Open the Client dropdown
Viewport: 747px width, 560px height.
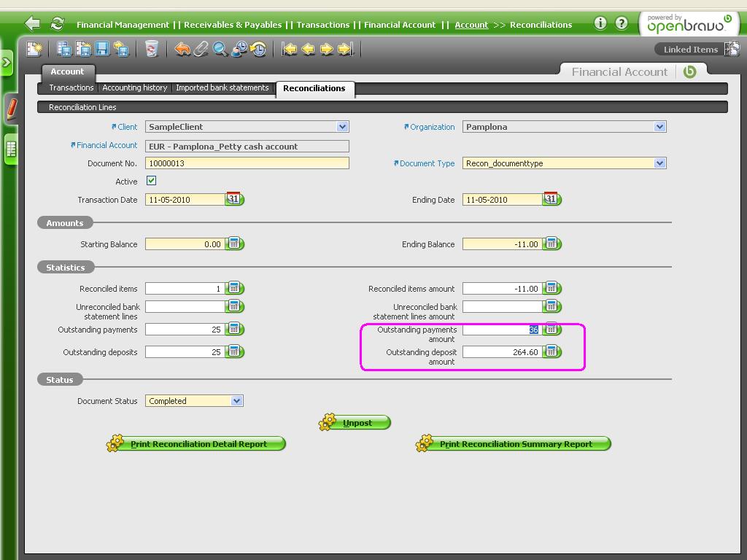[x=342, y=127]
